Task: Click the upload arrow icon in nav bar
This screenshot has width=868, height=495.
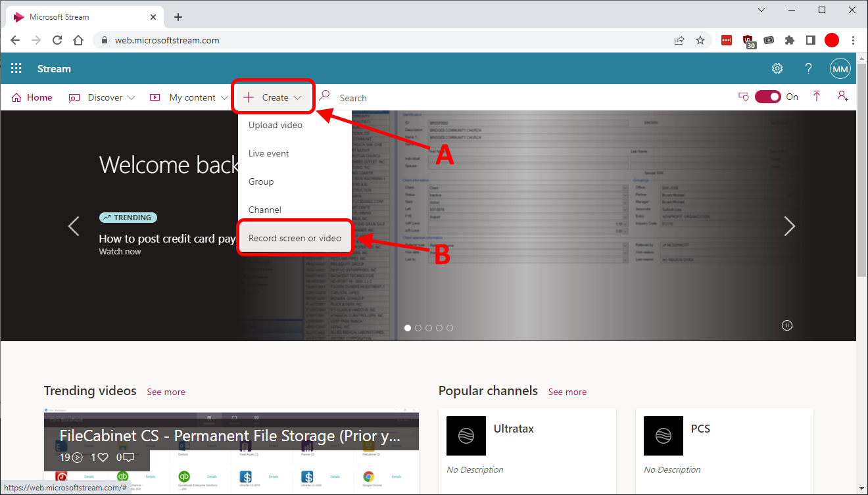Action: [x=817, y=97]
